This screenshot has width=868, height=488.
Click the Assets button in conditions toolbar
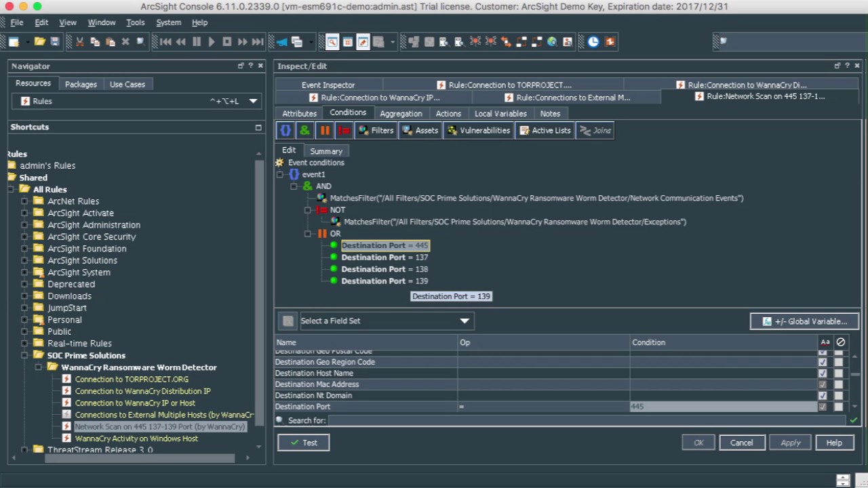pyautogui.click(x=420, y=130)
